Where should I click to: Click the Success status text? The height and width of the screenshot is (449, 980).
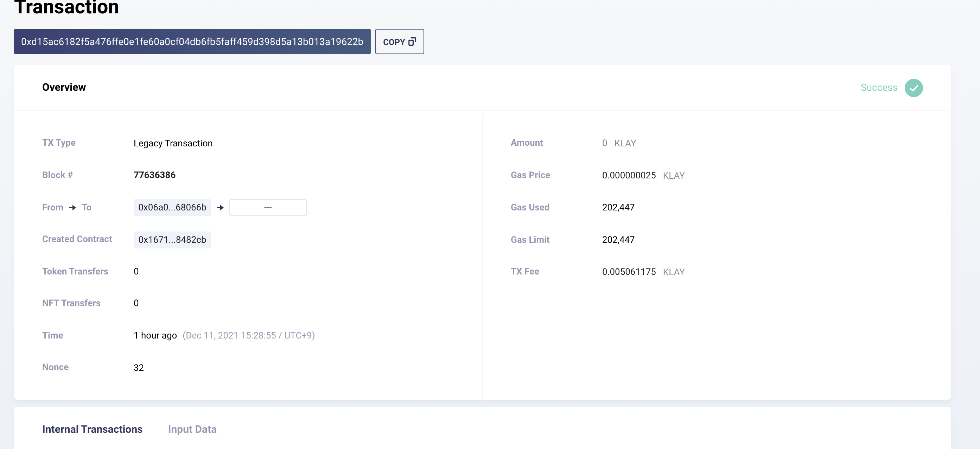coord(878,88)
